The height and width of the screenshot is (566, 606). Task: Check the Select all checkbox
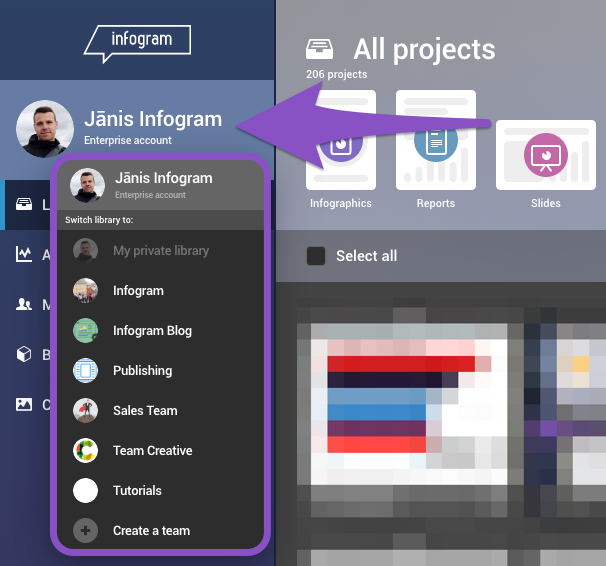316,256
